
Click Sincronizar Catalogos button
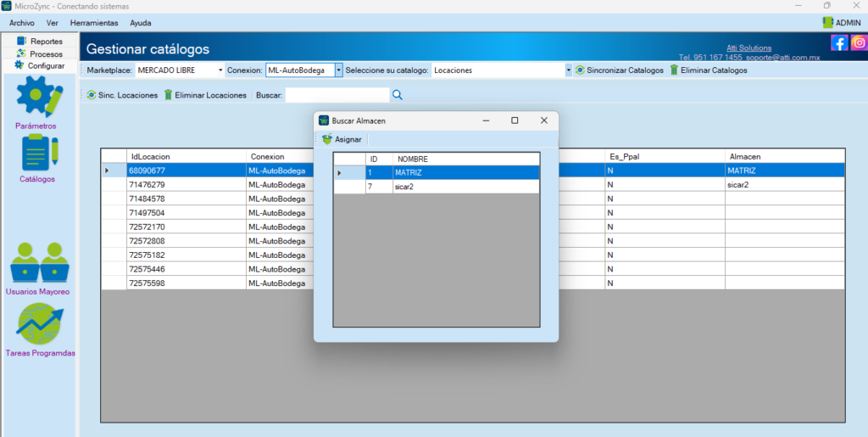pos(620,70)
